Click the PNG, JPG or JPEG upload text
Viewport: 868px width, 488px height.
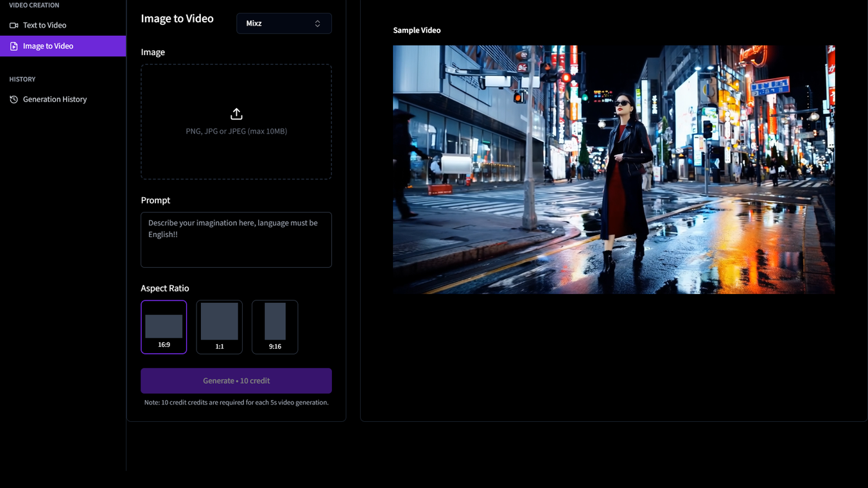tap(236, 131)
